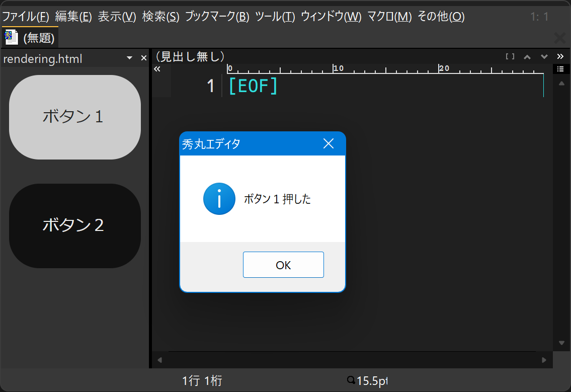Image resolution: width=571 pixels, height=392 pixels.
Task: Click the ボタン1 button
Action: click(x=75, y=117)
